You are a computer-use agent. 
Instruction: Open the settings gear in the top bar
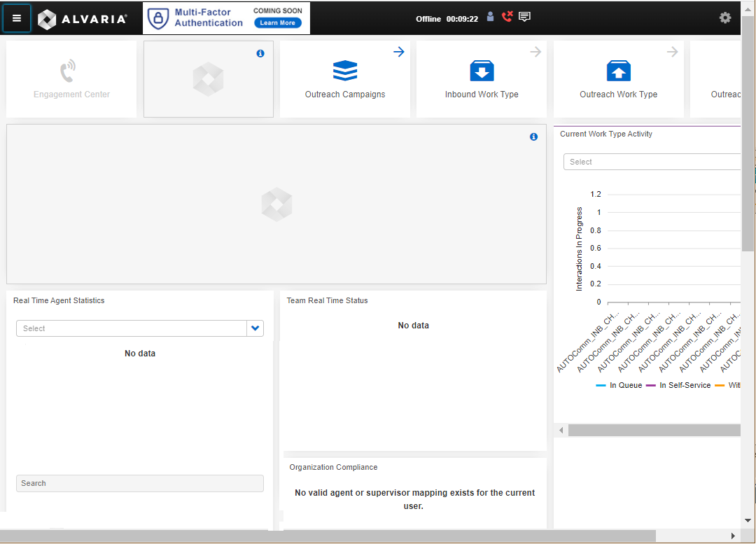pos(724,18)
